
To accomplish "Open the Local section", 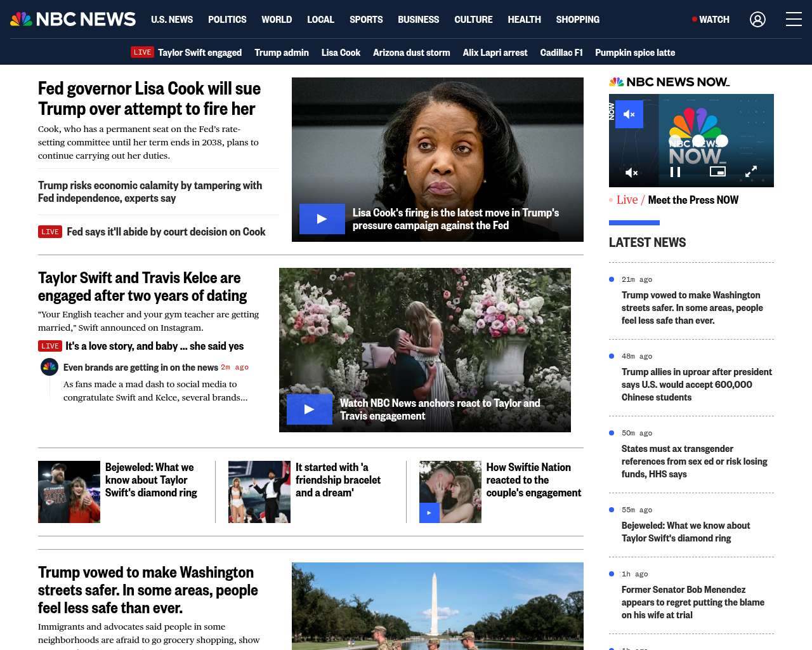I will [x=320, y=20].
